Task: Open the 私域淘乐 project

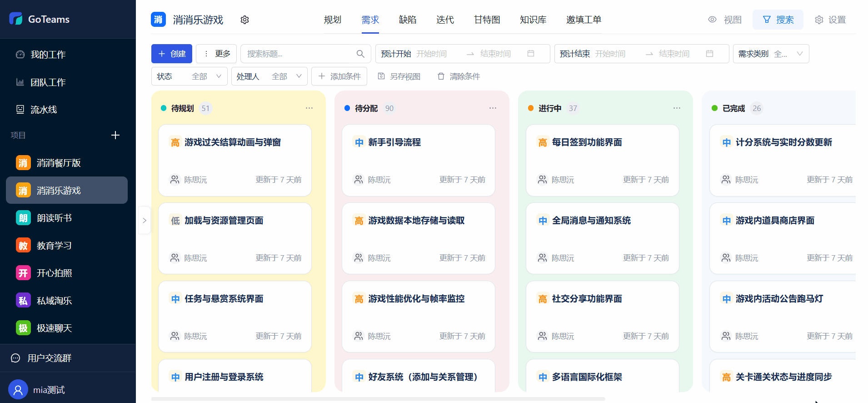Action: point(67,301)
